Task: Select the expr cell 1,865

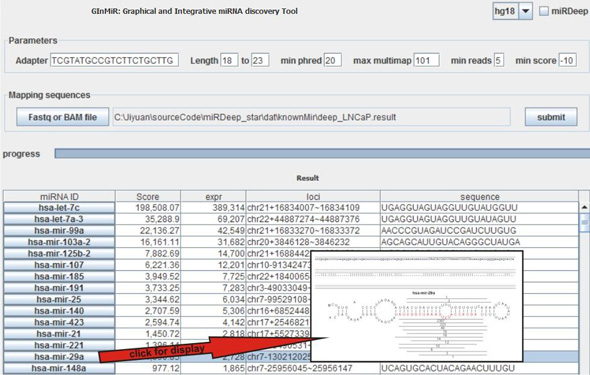Action: tap(213, 368)
